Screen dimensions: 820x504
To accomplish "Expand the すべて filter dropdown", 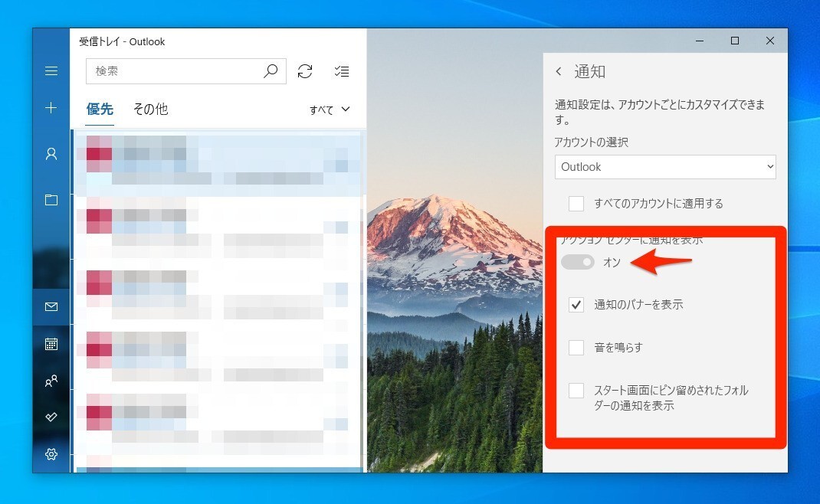I will 330,110.
